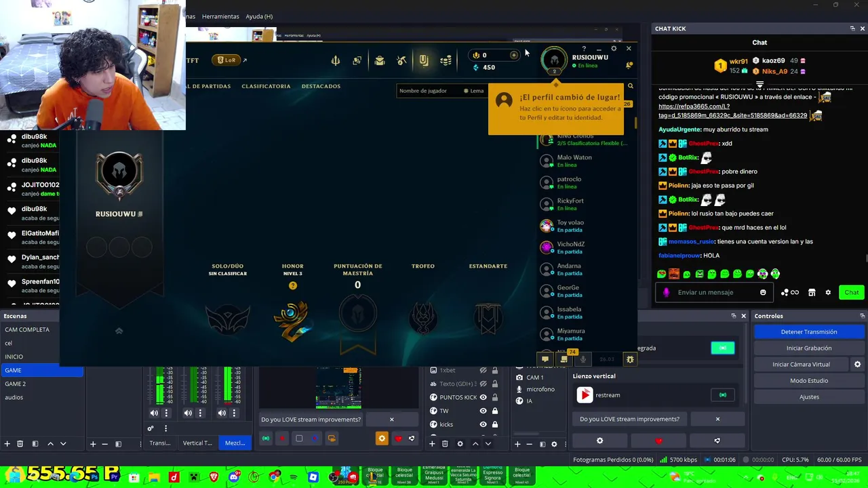Image resolution: width=868 pixels, height=488 pixels.
Task: Send message with green Chat button
Action: [852, 292]
